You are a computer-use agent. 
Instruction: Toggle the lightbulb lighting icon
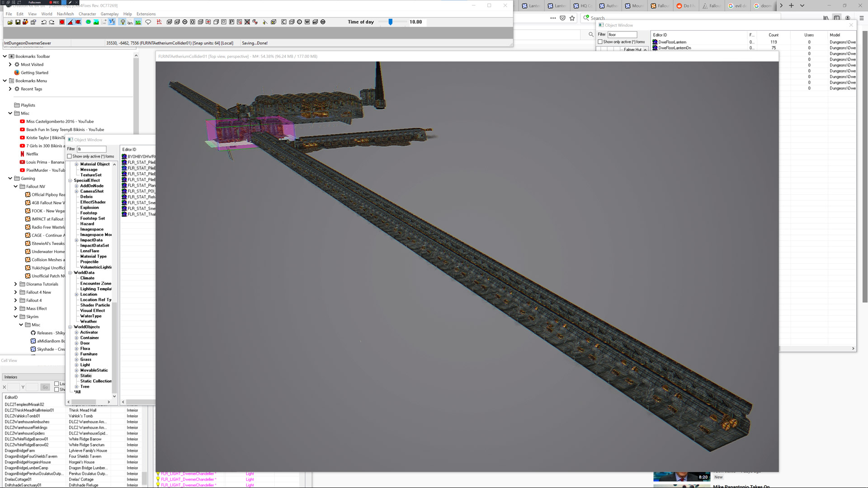(x=123, y=22)
